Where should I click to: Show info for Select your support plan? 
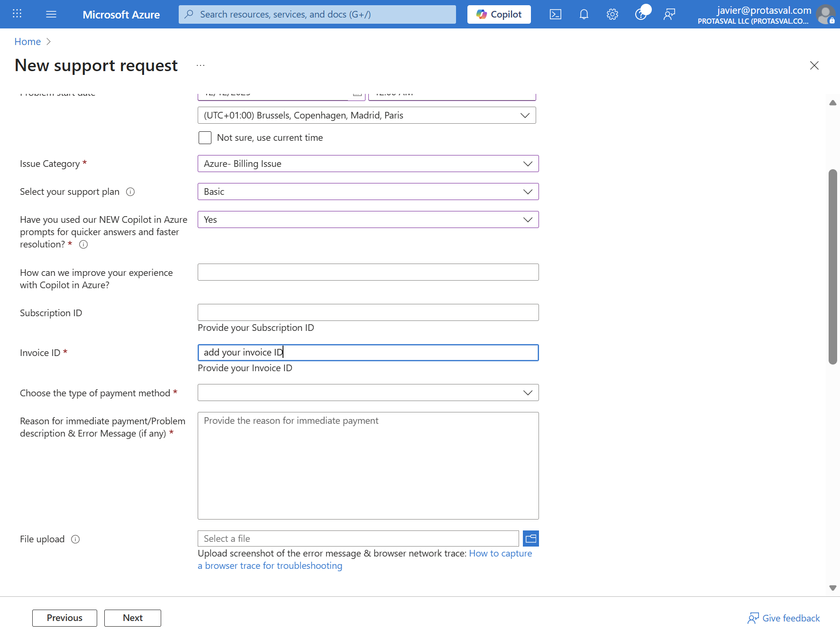(x=130, y=192)
